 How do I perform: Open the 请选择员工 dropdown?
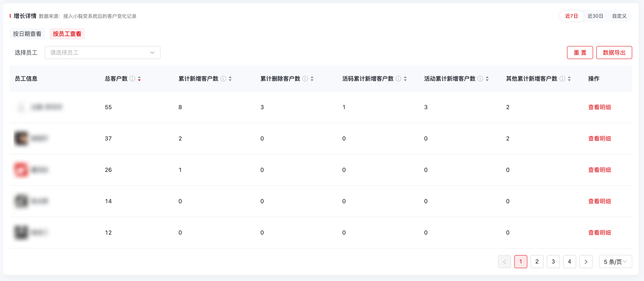pyautogui.click(x=102, y=53)
